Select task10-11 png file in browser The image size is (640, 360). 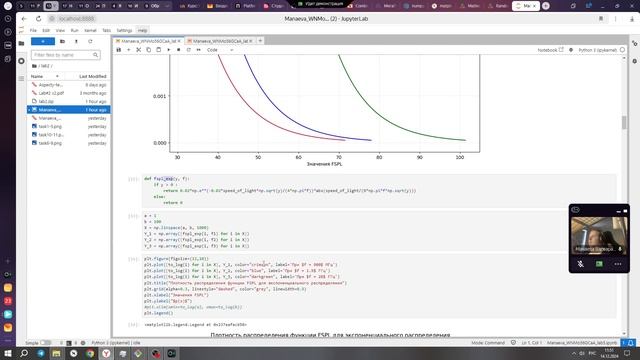(x=69, y=135)
